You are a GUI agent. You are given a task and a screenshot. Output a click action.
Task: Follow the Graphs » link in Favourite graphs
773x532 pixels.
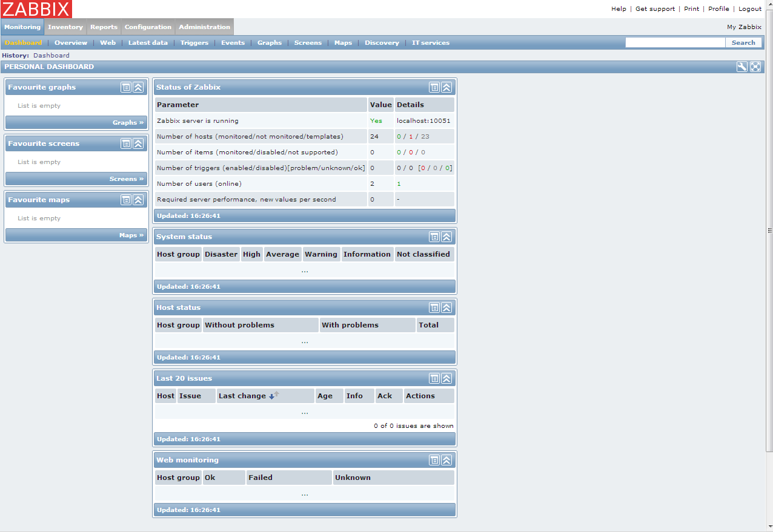[x=128, y=122]
